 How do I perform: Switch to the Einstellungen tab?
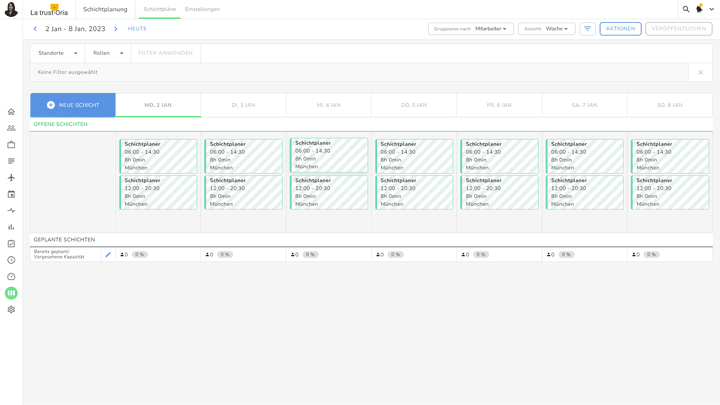[x=202, y=9]
